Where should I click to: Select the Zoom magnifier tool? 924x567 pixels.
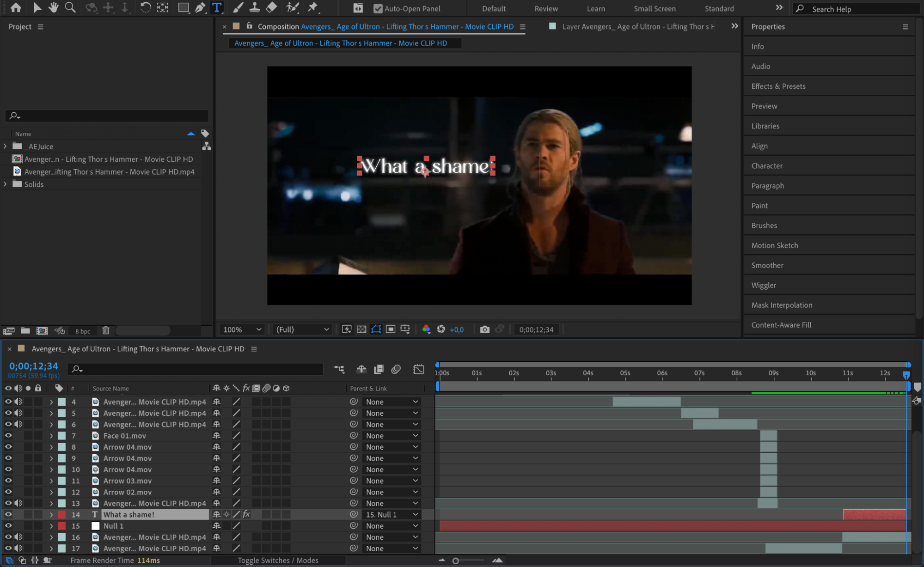70,7
